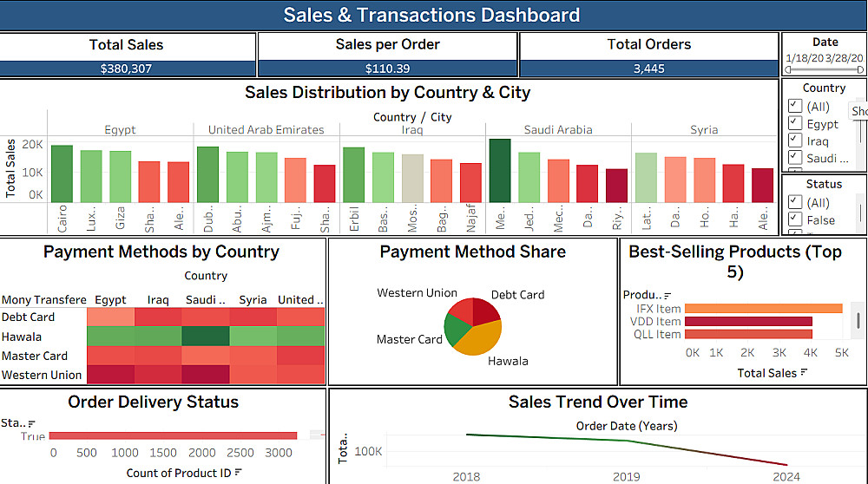Select the Lat.. bar in Syria

pyautogui.click(x=646, y=178)
